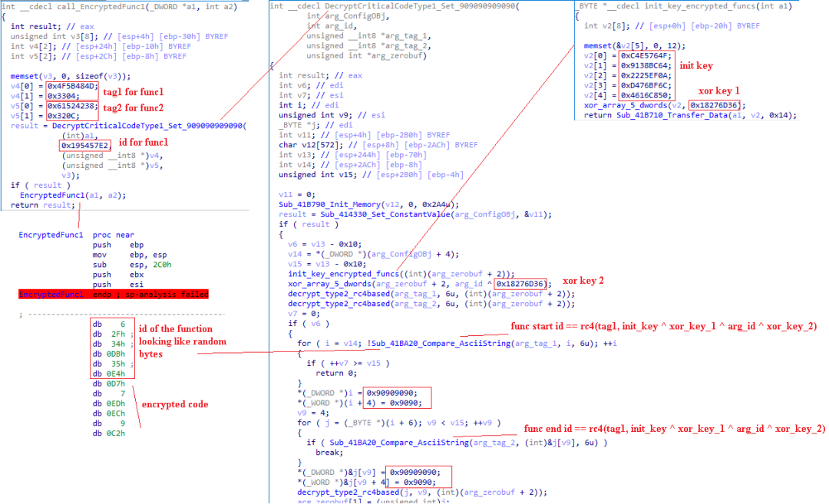Click the 'func end id' formula annotation
Screen dimensions: 829x504
pyautogui.click(x=675, y=428)
